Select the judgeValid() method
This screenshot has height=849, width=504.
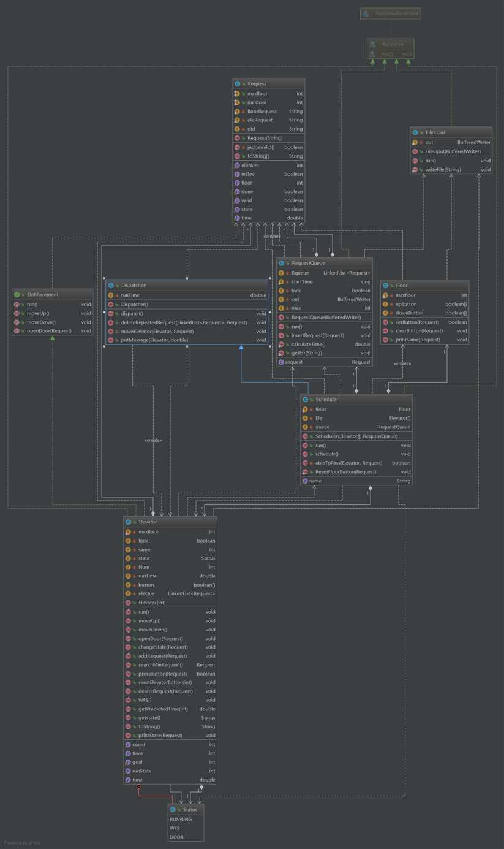pos(268,147)
